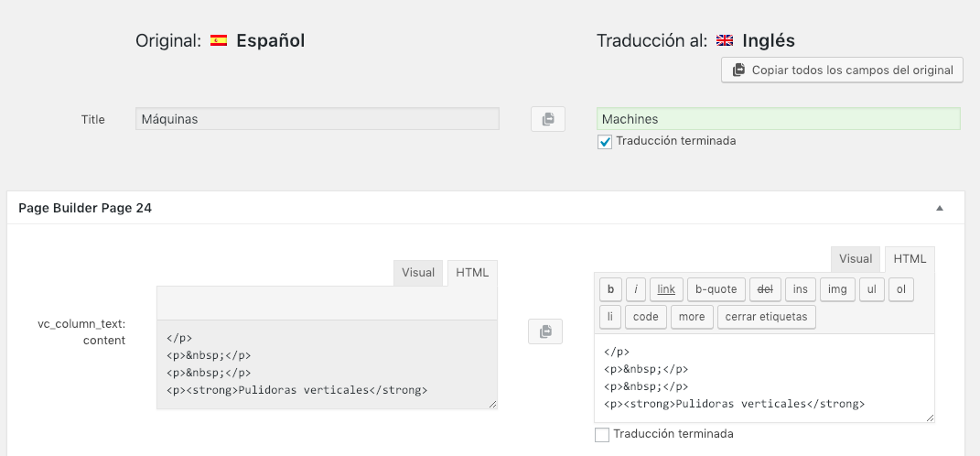Click the vc_column_text: content label

[x=81, y=332]
